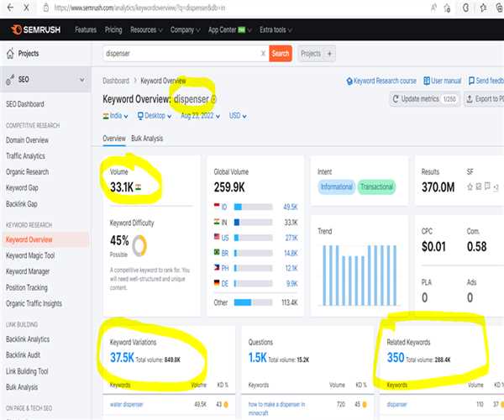Click the 37.5K keyword variations count

[x=123, y=357]
